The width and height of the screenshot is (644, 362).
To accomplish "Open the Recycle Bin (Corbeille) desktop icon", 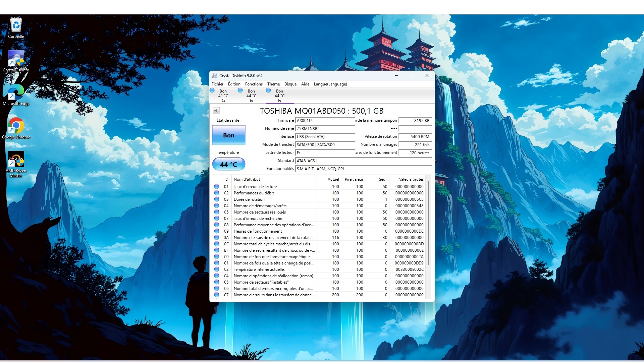I will tap(16, 28).
